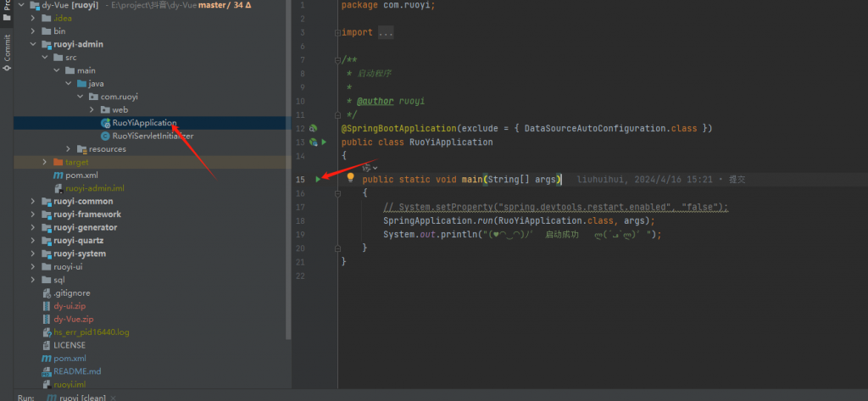Open the Commit tool window from left sidebar
This screenshot has width=868, height=401.
[x=7, y=53]
